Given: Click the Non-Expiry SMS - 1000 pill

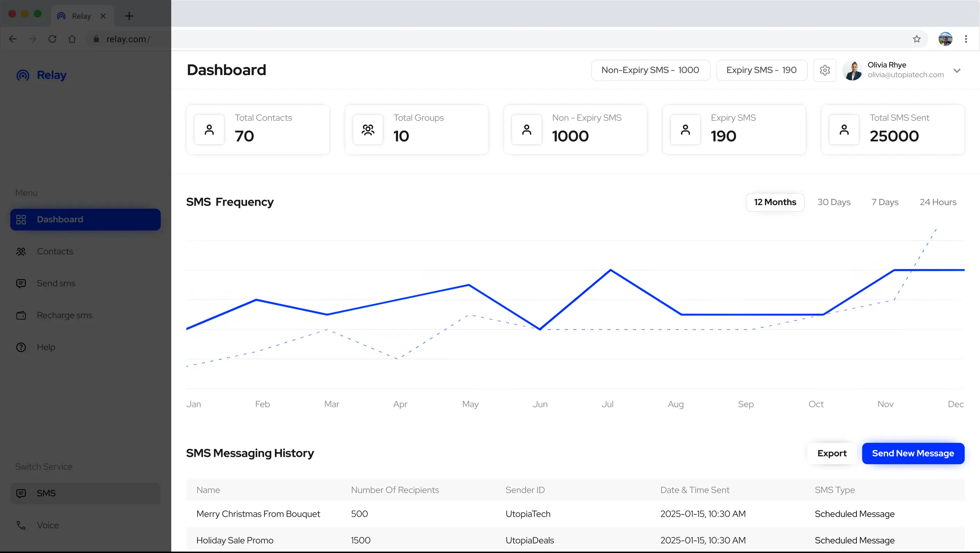Looking at the screenshot, I should 650,70.
